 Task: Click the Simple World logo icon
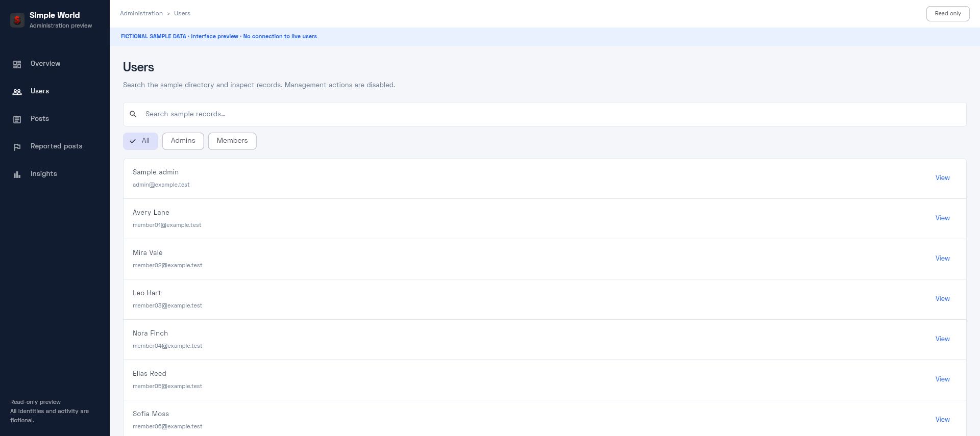(17, 20)
